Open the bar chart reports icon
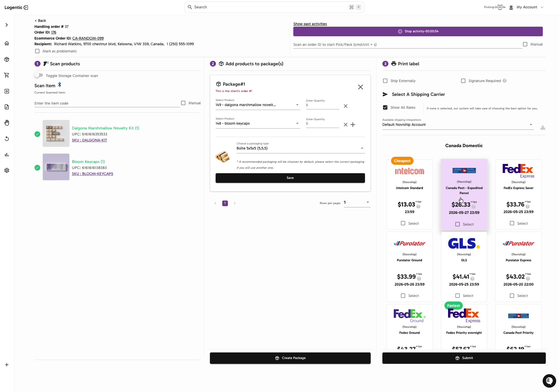The image size is (559, 392). tap(7, 155)
